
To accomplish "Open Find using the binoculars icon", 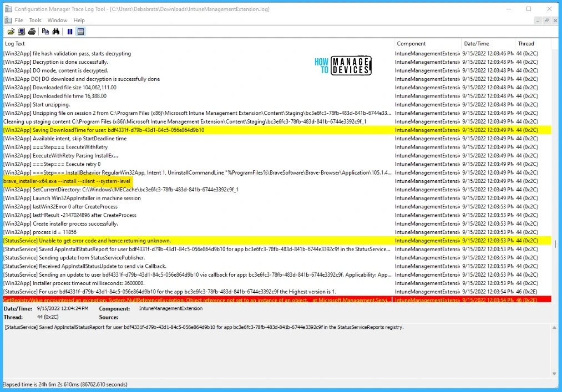I will tap(56, 32).
